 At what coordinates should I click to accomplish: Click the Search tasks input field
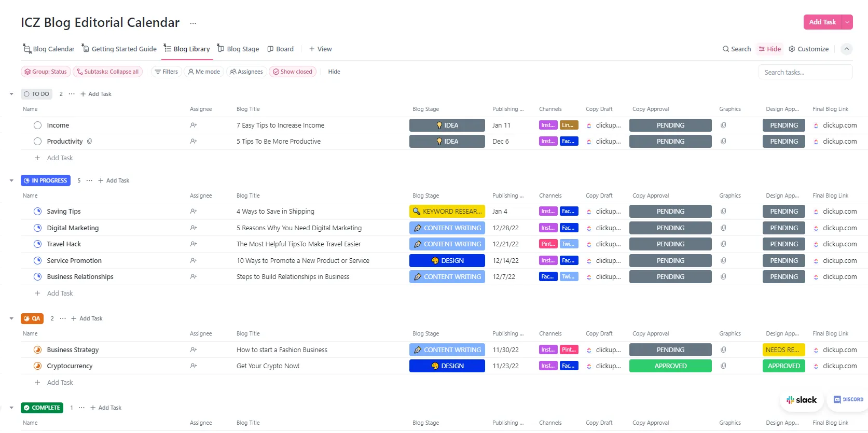(805, 73)
